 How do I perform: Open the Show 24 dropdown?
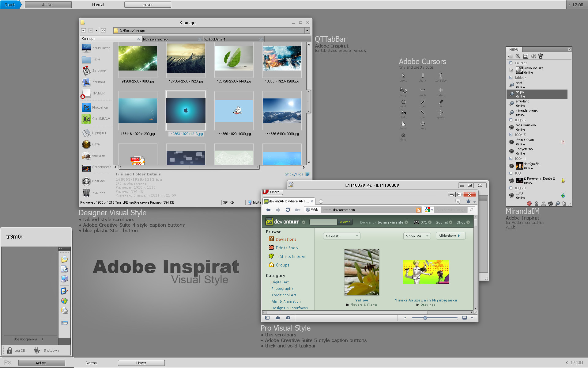(x=417, y=236)
